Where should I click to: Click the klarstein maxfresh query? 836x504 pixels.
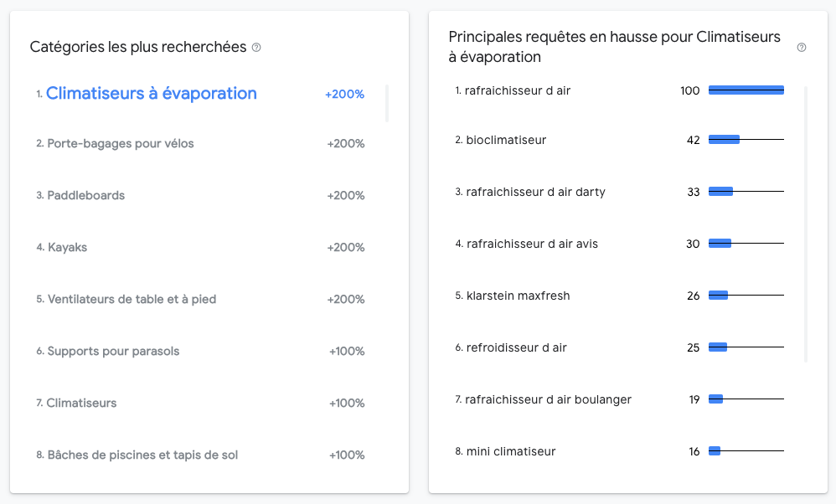[518, 296]
